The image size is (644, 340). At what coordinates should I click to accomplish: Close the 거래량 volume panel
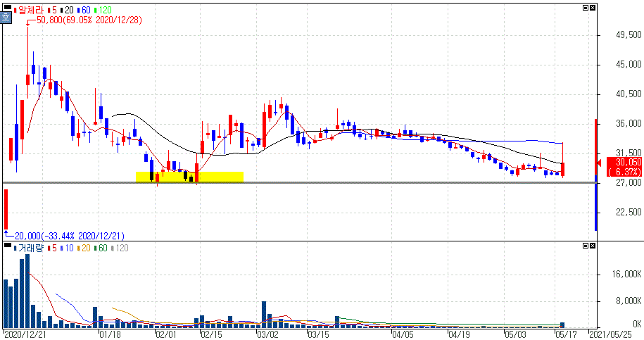click(x=593, y=246)
